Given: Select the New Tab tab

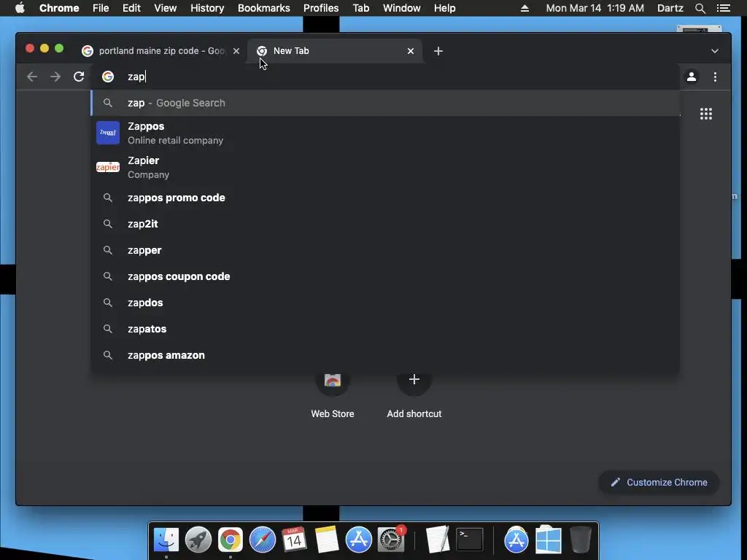Looking at the screenshot, I should point(334,51).
